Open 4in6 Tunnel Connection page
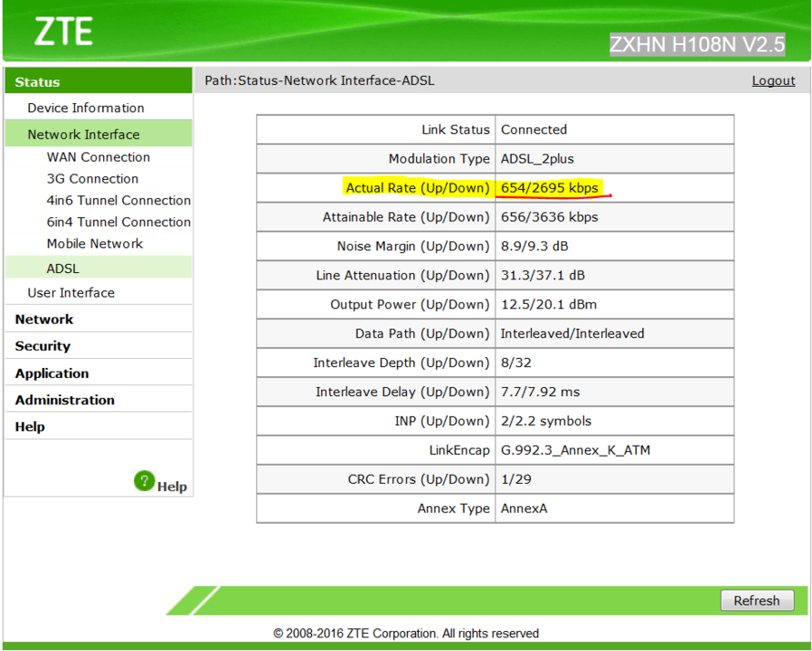 click(118, 201)
